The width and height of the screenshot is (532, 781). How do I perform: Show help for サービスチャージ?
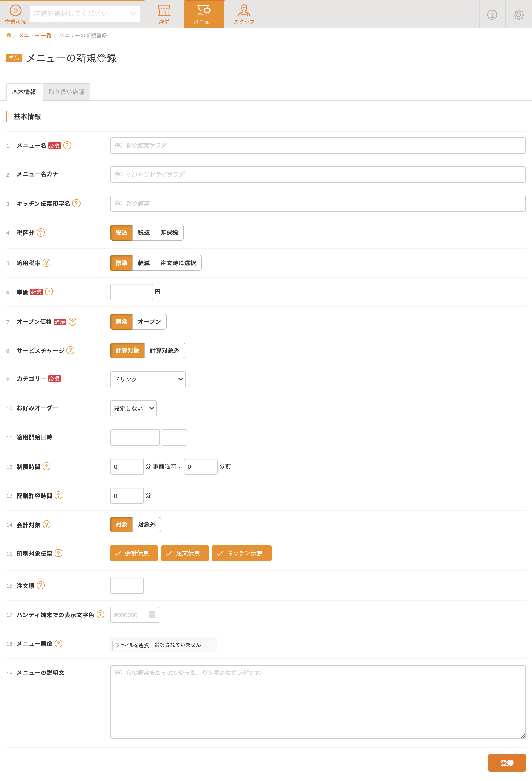coord(71,350)
